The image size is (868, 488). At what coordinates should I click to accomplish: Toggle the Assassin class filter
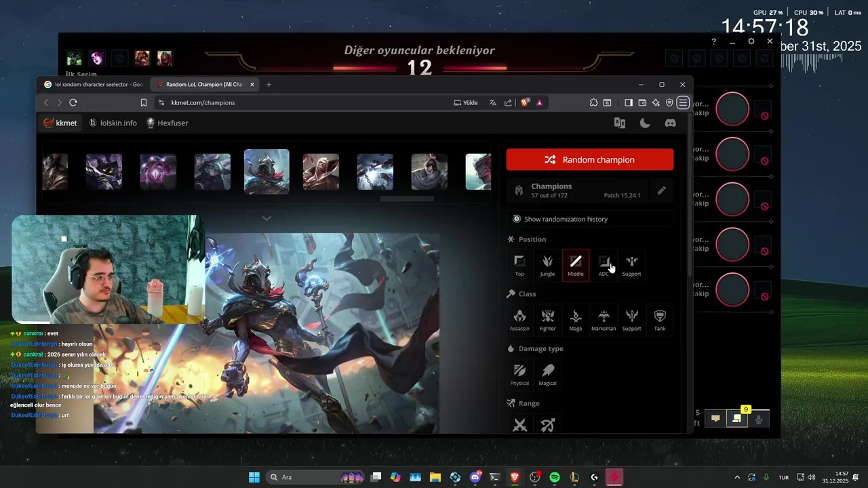click(519, 320)
